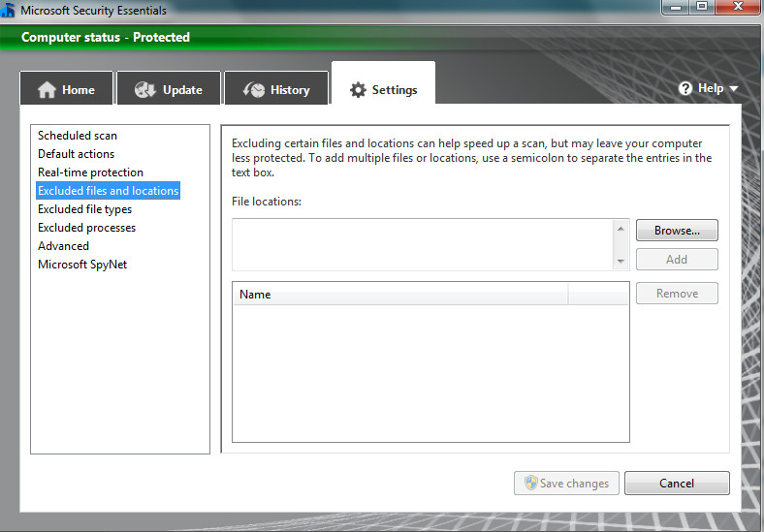This screenshot has height=532, width=764.
Task: Select Microsoft SpyNet settings
Action: (82, 265)
